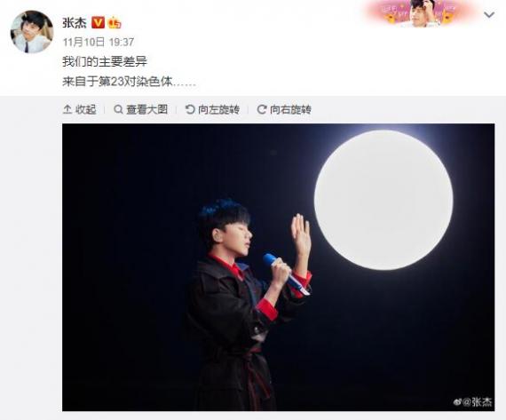Click 张杰's round profile avatar

32,32
